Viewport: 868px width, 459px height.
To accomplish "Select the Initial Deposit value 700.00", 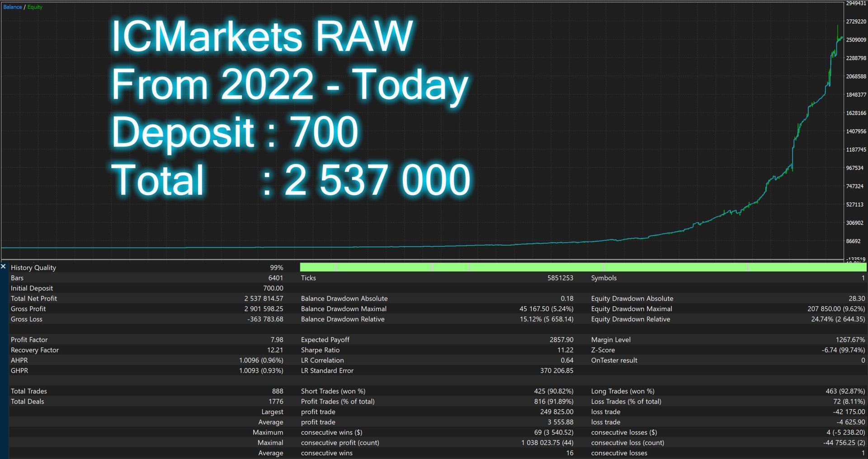I will [274, 288].
